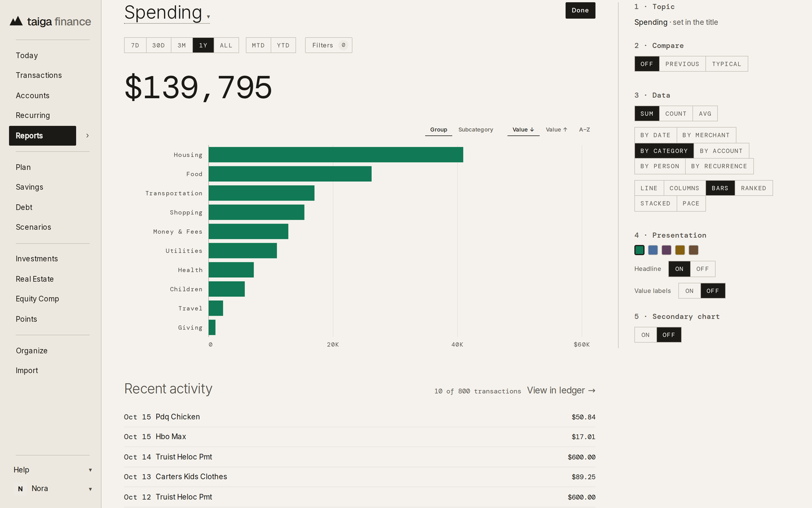The width and height of the screenshot is (812, 508).
Task: Set data to COUNT
Action: (676, 113)
